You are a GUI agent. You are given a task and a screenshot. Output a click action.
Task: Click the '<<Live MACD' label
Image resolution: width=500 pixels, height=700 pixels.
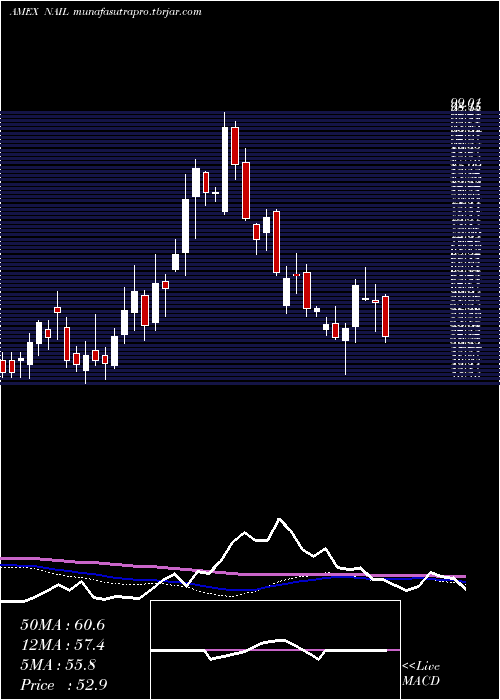point(421,674)
